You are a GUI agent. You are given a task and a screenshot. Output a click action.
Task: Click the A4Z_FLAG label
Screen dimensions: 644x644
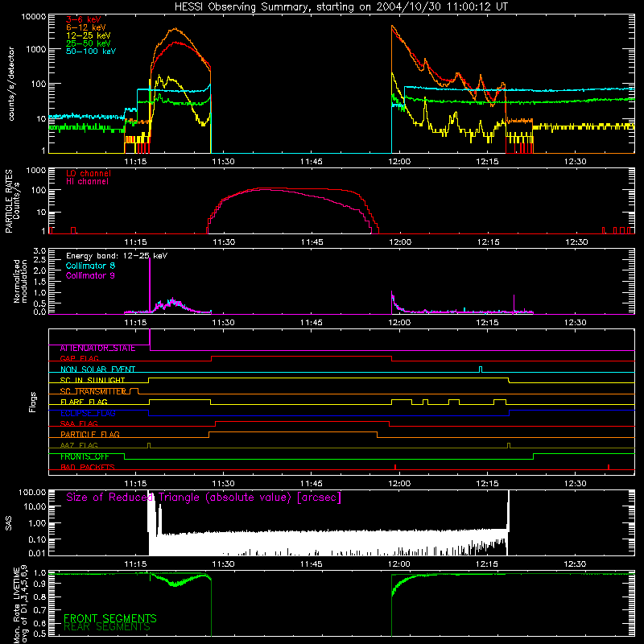[79, 445]
